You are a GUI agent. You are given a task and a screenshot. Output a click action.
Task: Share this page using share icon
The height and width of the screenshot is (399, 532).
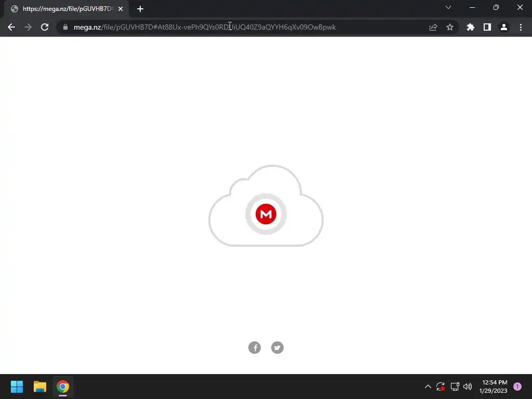(x=433, y=27)
